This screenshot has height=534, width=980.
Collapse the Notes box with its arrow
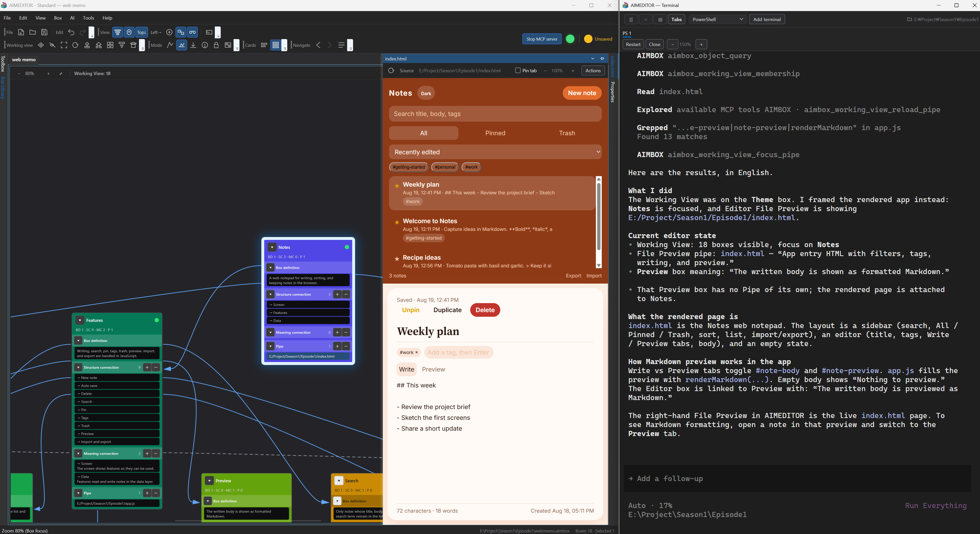pos(272,247)
